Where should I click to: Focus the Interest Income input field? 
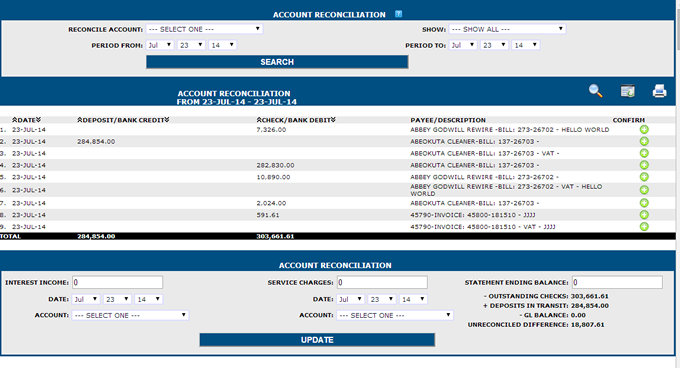coord(118,282)
